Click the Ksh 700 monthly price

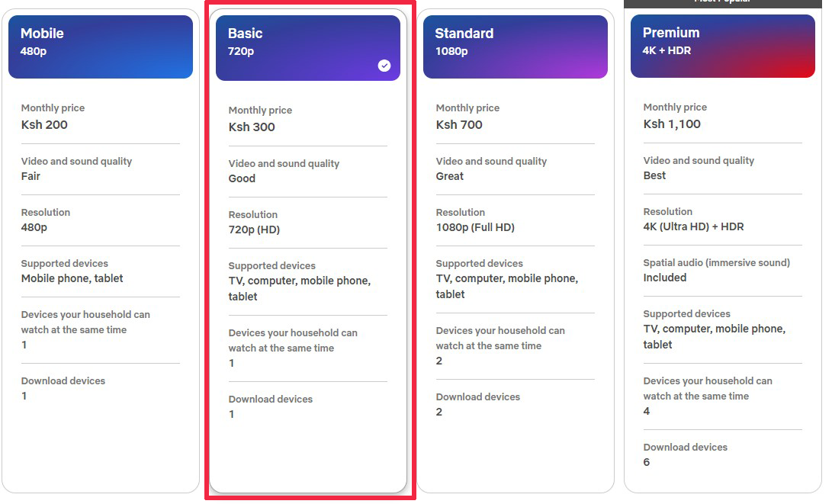[459, 125]
